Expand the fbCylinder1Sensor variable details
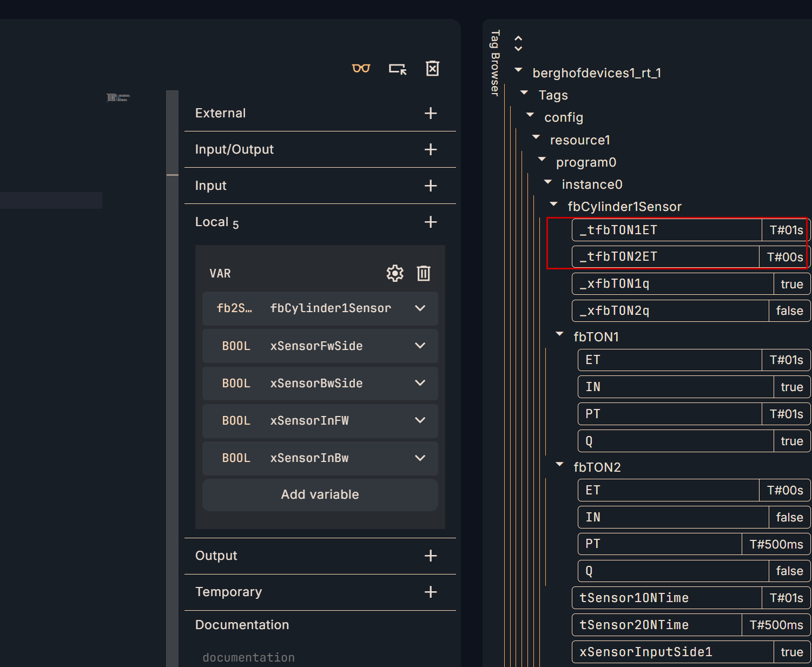 point(420,308)
